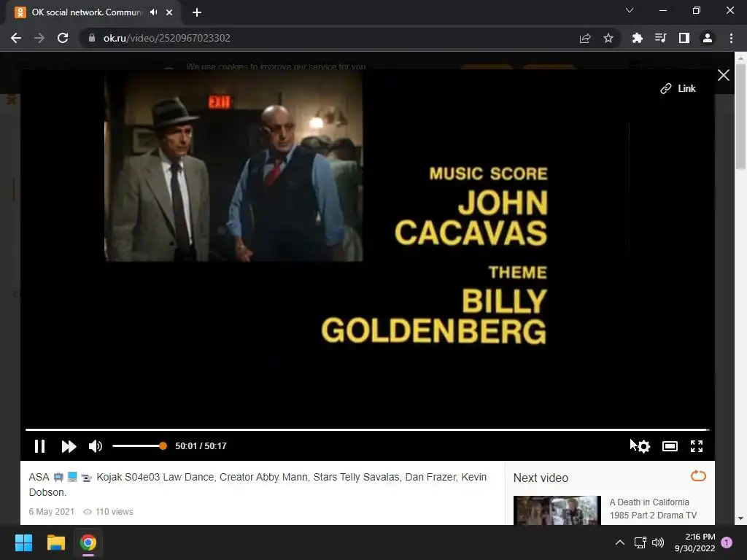Open Chrome three-dot menu
Screen dimensions: 747x560
731,38
